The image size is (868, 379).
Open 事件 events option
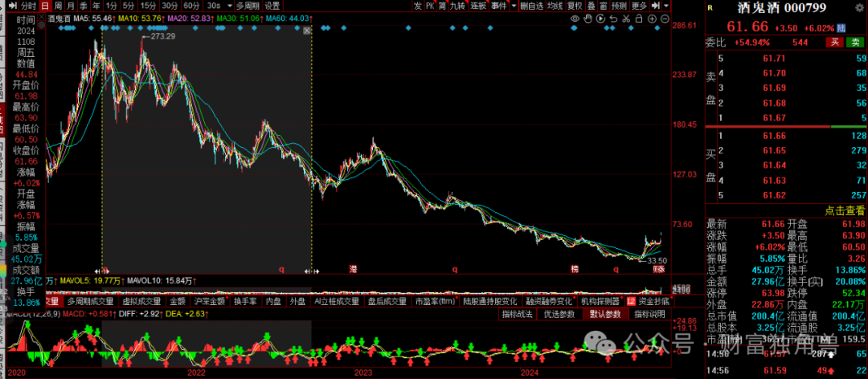(x=499, y=6)
